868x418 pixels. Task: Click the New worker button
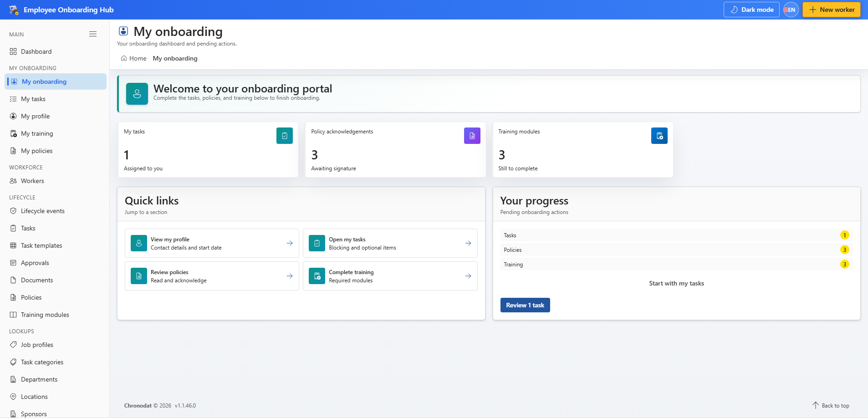(831, 10)
